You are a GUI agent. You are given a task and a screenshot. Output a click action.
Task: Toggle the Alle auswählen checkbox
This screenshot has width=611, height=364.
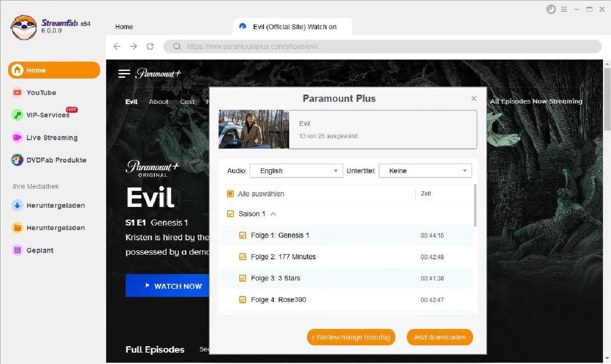230,194
